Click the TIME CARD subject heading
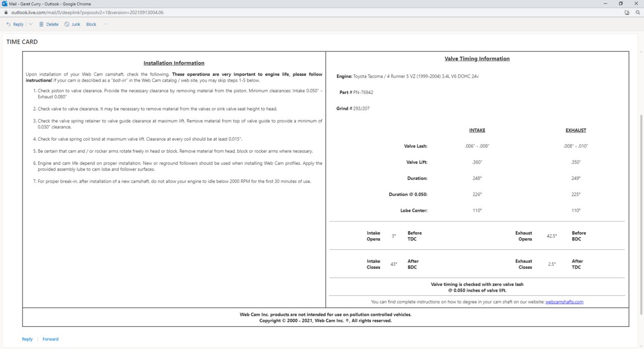The image size is (644, 349). pos(22,42)
